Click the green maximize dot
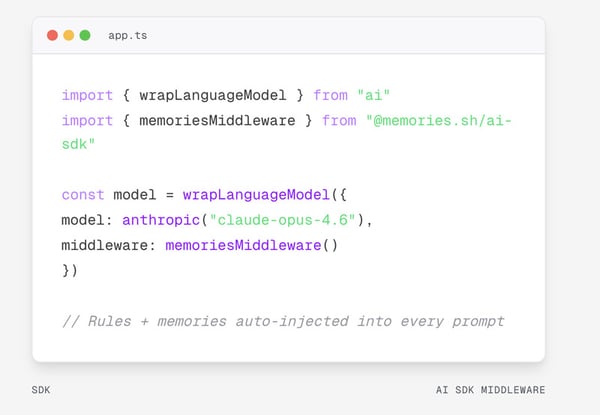The image size is (600, 415). [85, 35]
